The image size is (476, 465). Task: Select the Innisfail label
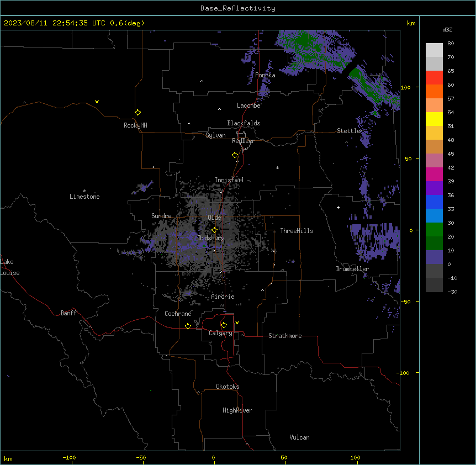point(229,180)
